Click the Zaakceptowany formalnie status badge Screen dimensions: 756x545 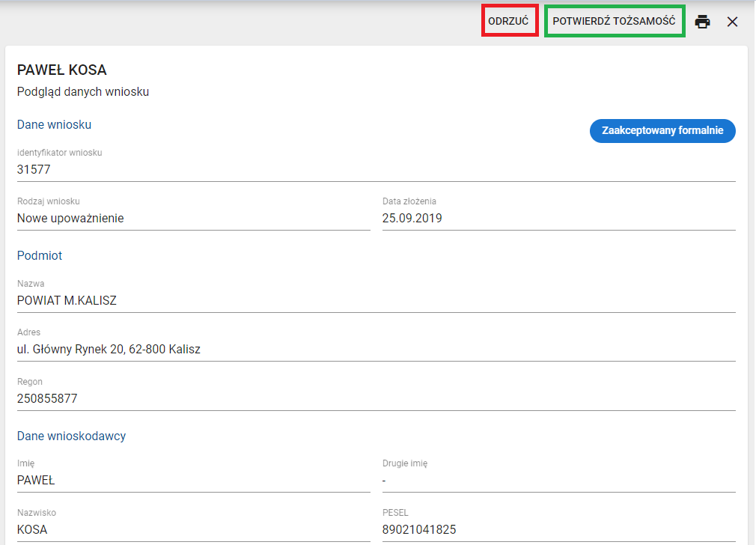[x=662, y=130]
